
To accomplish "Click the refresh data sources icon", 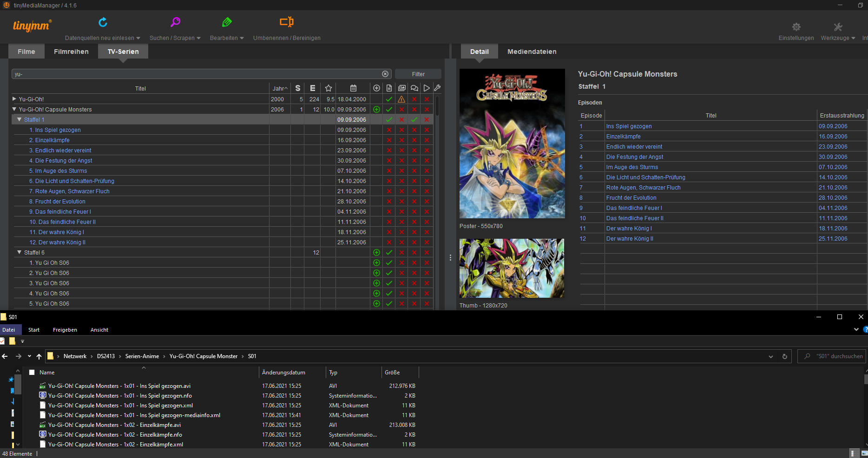I will coord(103,22).
